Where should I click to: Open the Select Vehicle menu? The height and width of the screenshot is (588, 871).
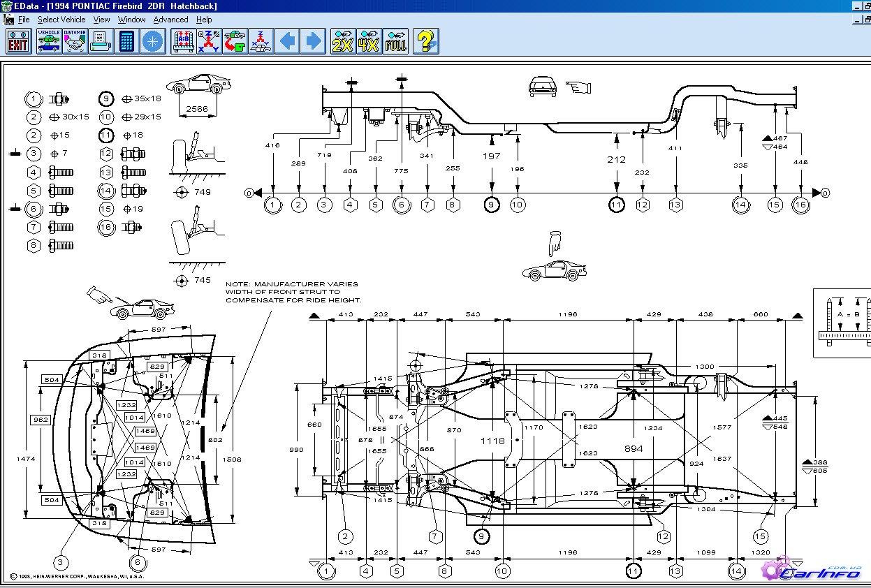pyautogui.click(x=61, y=20)
